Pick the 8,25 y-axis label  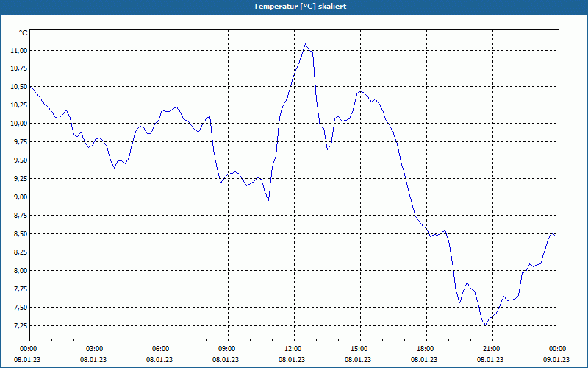click(21, 252)
